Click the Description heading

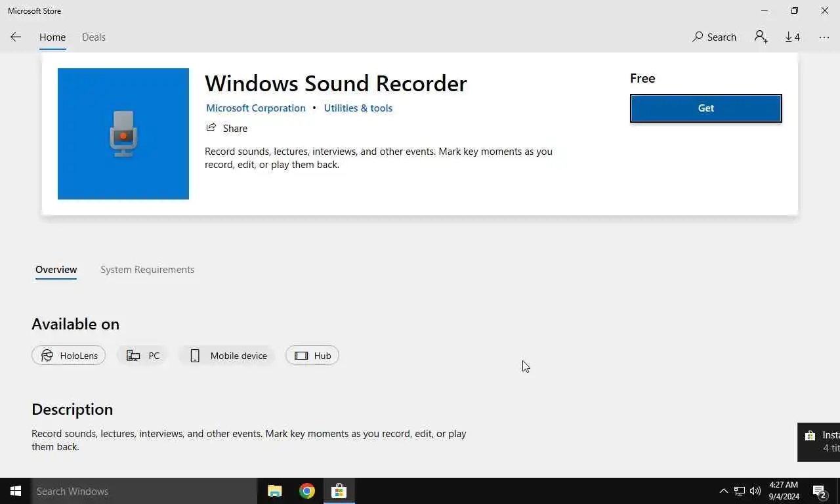point(72,409)
